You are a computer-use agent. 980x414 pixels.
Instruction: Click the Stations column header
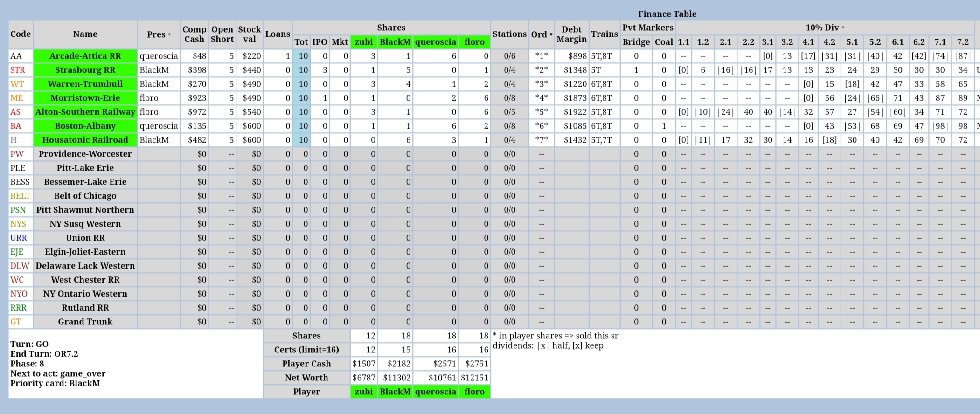click(509, 34)
